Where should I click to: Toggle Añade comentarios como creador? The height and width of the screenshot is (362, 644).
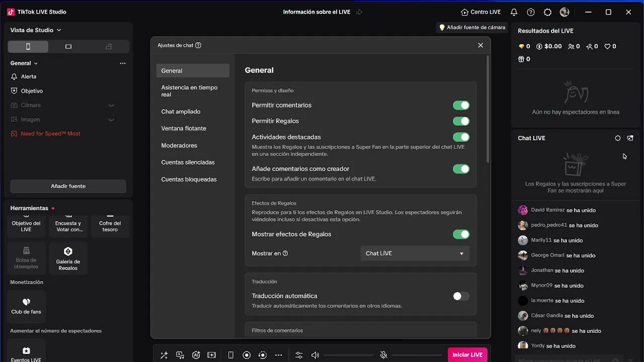(x=461, y=169)
